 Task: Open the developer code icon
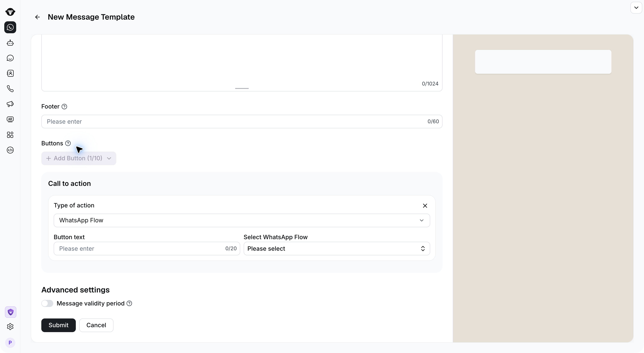(10, 150)
